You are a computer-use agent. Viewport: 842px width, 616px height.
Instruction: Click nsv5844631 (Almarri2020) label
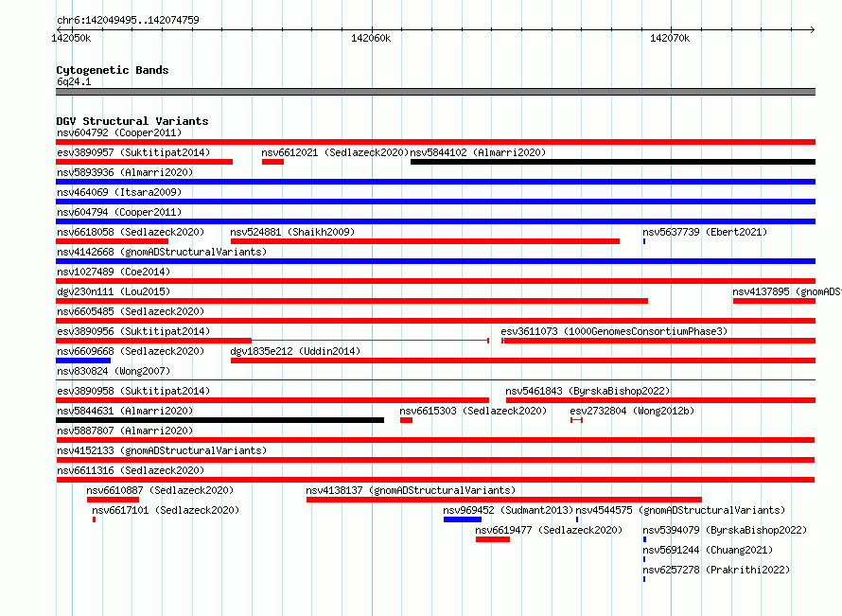pos(125,411)
